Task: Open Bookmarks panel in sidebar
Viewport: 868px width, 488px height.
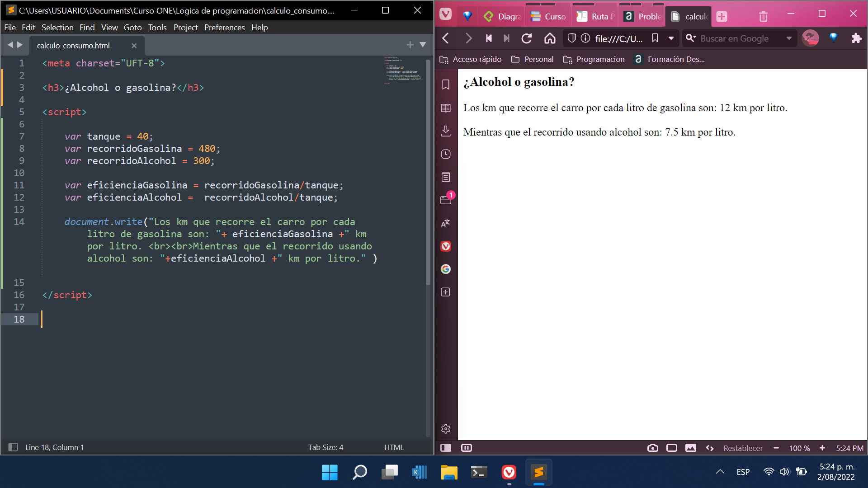Action: (446, 84)
